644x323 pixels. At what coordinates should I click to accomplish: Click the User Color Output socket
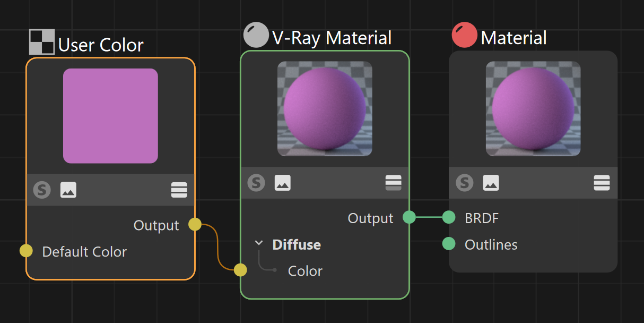(x=195, y=224)
